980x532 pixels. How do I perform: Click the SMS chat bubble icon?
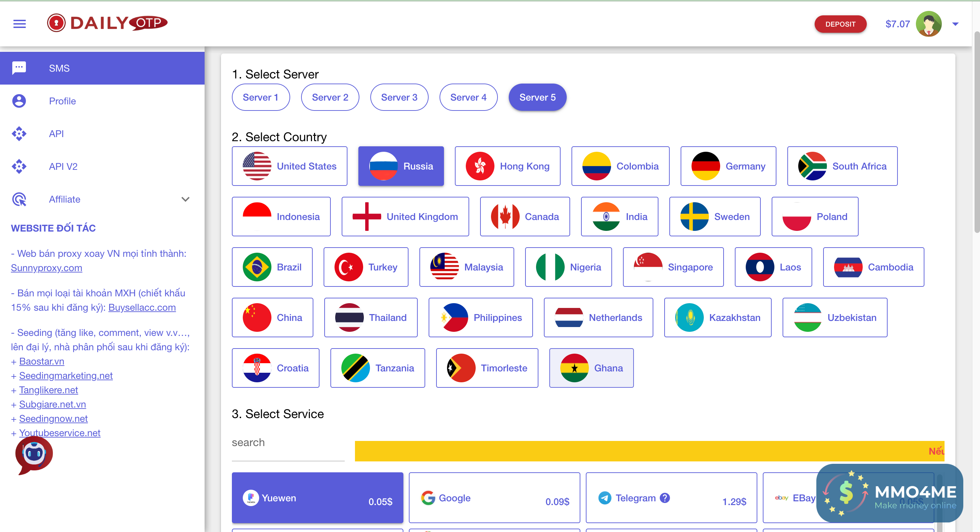[x=19, y=68]
